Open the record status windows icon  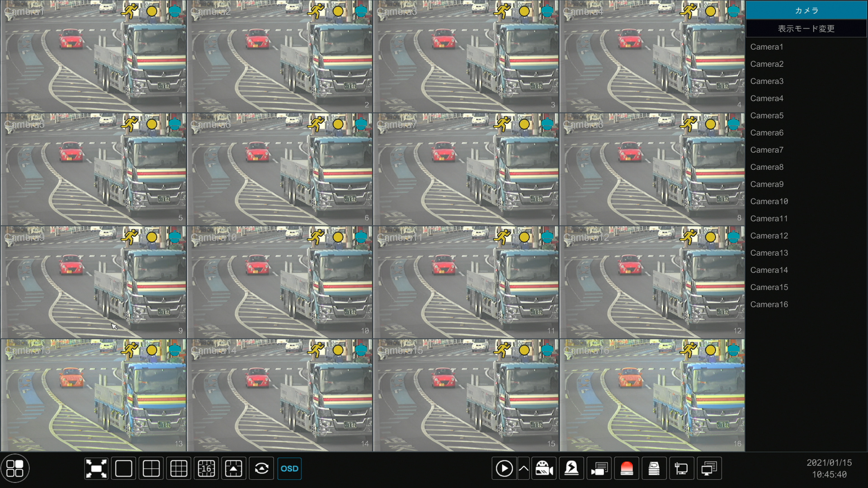click(x=599, y=469)
